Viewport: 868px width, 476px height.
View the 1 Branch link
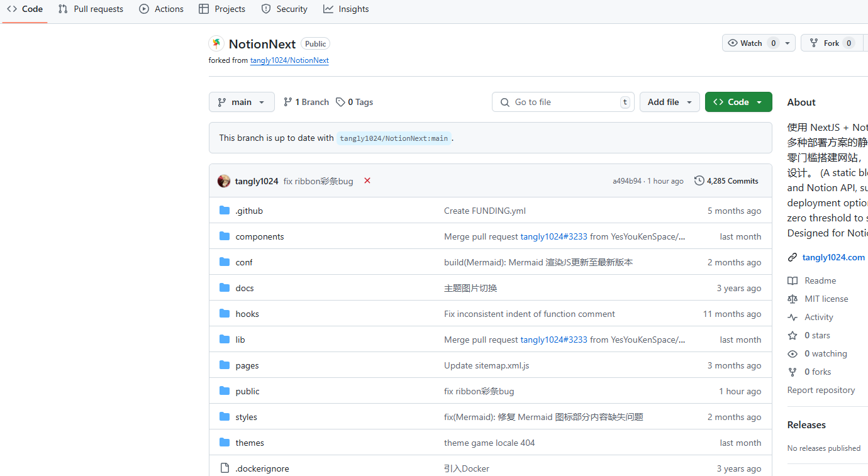[306, 102]
